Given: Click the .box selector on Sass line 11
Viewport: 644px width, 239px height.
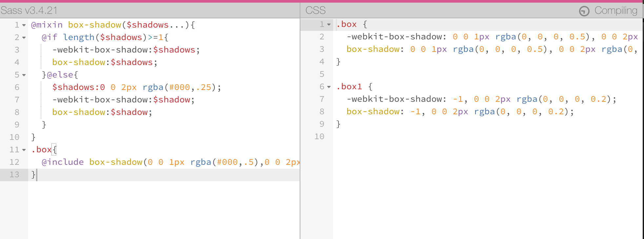Looking at the screenshot, I should pyautogui.click(x=42, y=150).
